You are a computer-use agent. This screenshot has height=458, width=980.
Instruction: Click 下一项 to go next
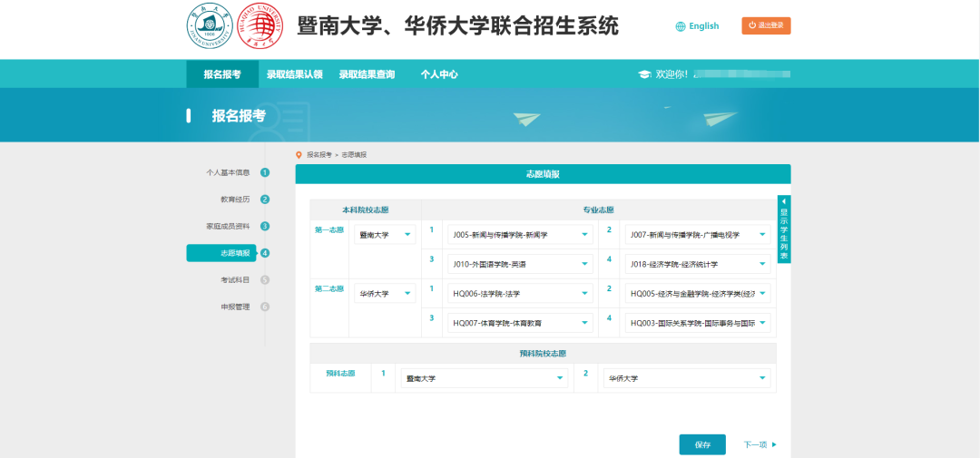(x=760, y=445)
